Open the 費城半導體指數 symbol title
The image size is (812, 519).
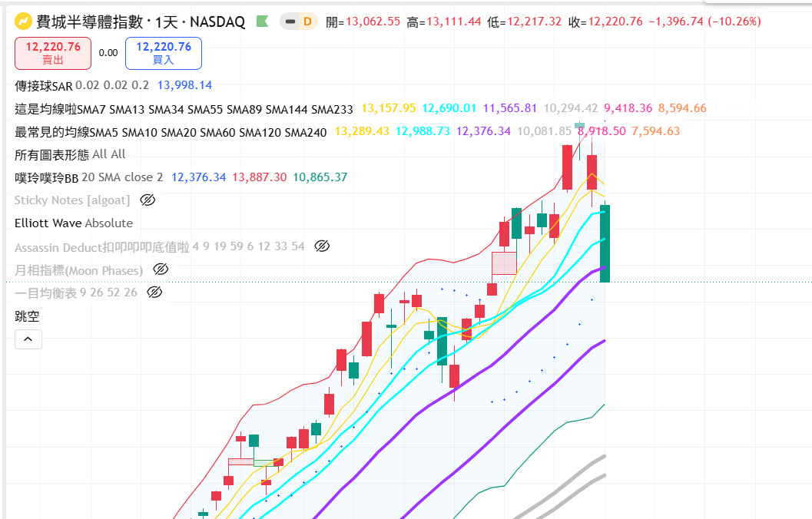(x=90, y=21)
